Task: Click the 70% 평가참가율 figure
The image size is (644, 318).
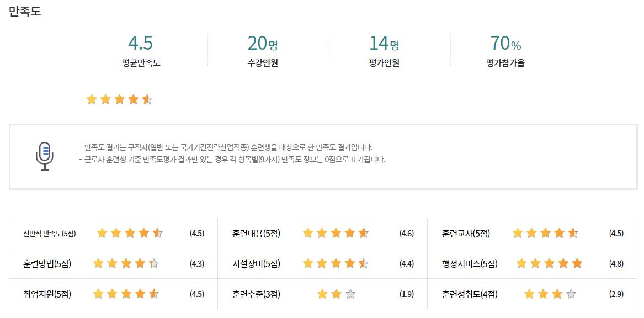Action: [505, 43]
